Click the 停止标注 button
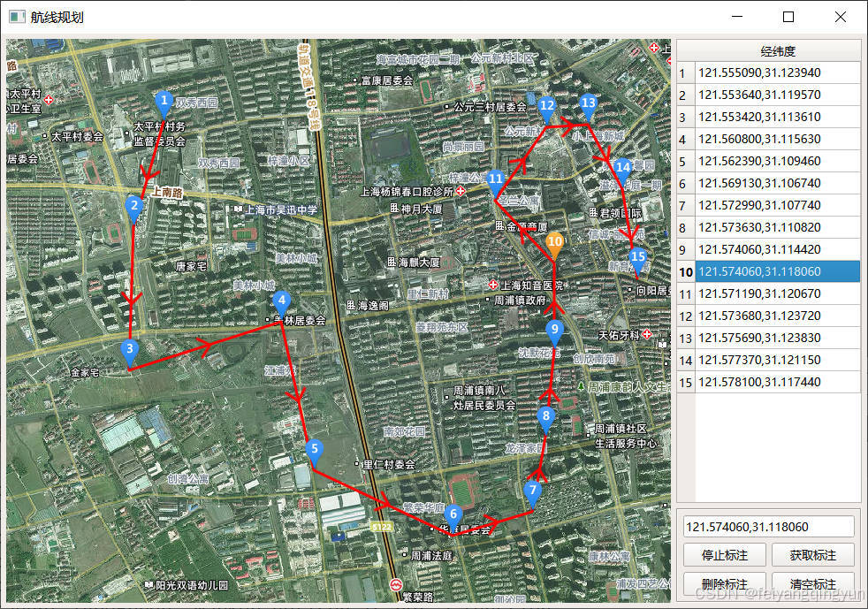This screenshot has width=868, height=609. point(725,555)
